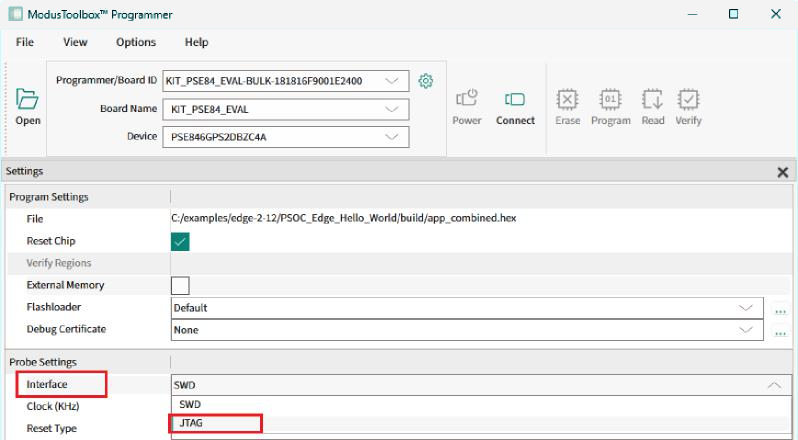This screenshot has width=798, height=440.
Task: Browse Debug Certificate with ellipsis button
Action: pyautogui.click(x=780, y=332)
